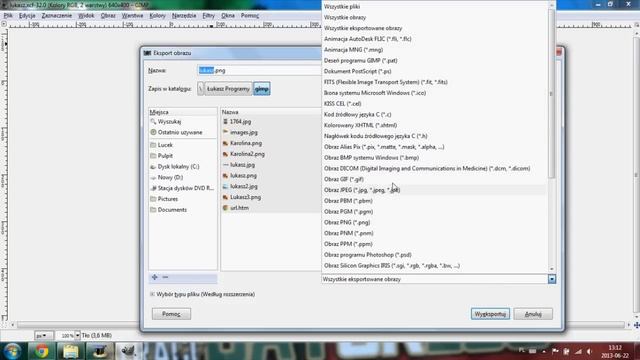The width and height of the screenshot is (640, 360).
Task: Open File Explorer from the taskbar
Action: (x=70, y=351)
